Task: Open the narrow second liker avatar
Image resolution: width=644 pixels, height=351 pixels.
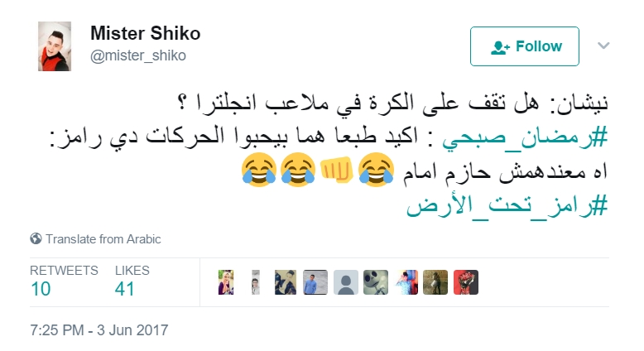Action: point(256,282)
